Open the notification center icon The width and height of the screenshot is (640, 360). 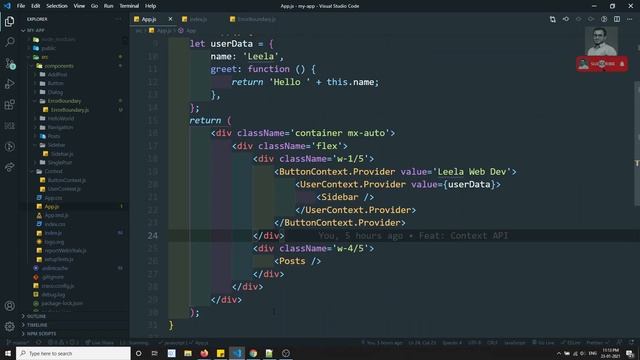630,353
